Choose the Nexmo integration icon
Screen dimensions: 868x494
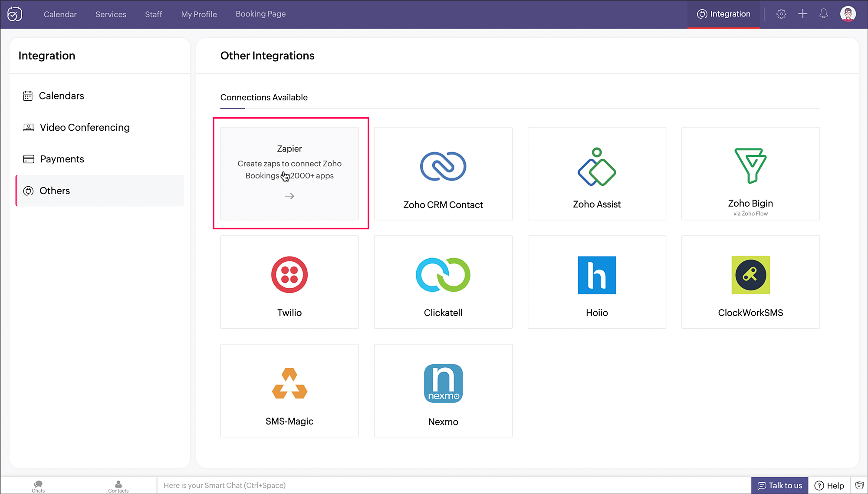pos(443,383)
